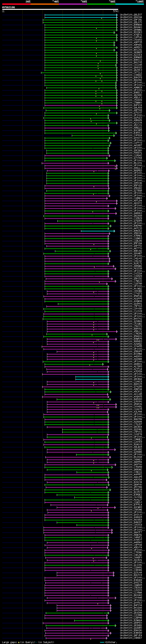Click the last hit UniRef100_C4R6K7
This screenshot has height=644, width=146.
(x=131, y=638)
